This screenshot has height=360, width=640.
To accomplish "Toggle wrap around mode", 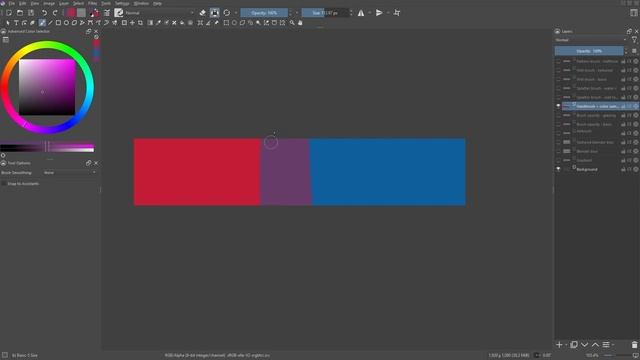I will [397, 13].
